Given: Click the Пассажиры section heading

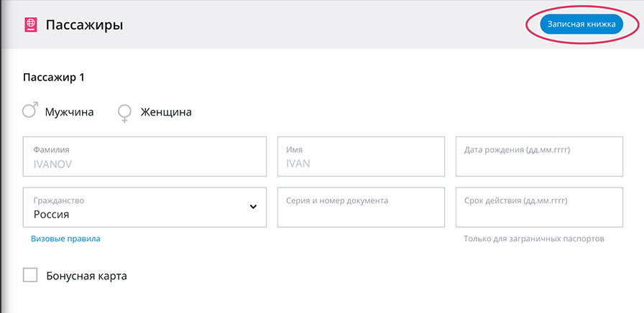Looking at the screenshot, I should [x=84, y=25].
